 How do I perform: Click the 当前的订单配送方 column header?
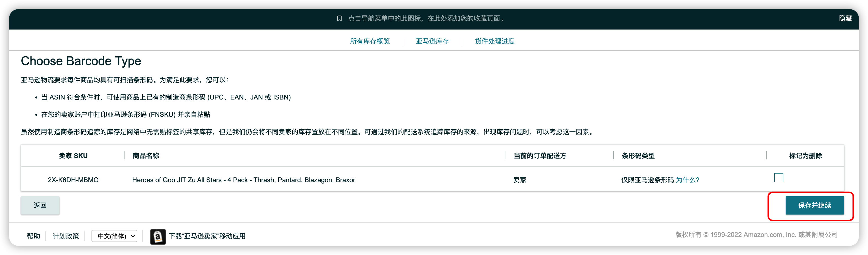pyautogui.click(x=540, y=155)
